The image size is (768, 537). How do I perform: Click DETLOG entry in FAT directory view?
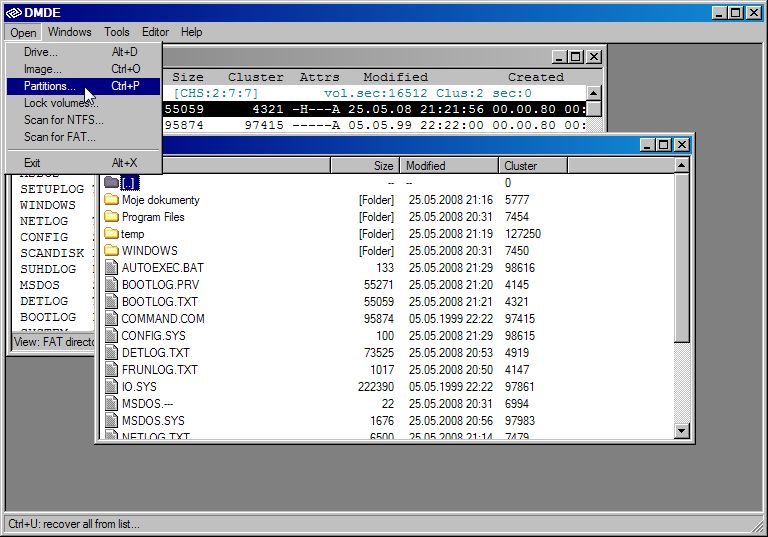[44, 301]
